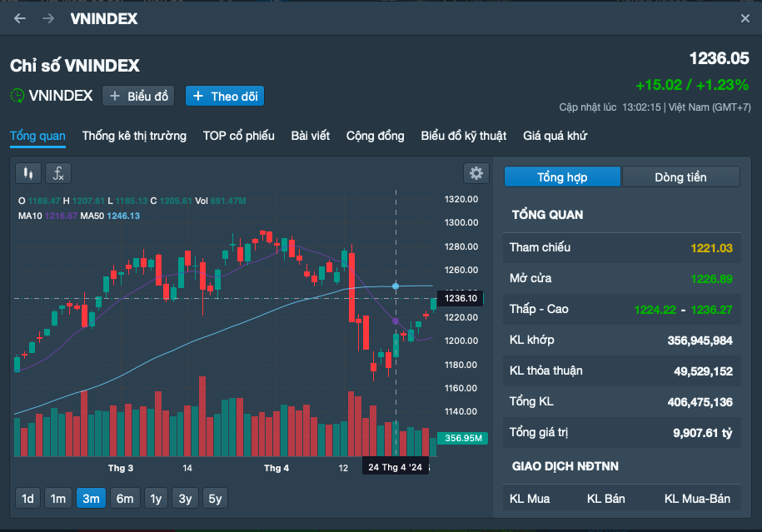Click Tổng KL value 406,475,136

(700, 402)
